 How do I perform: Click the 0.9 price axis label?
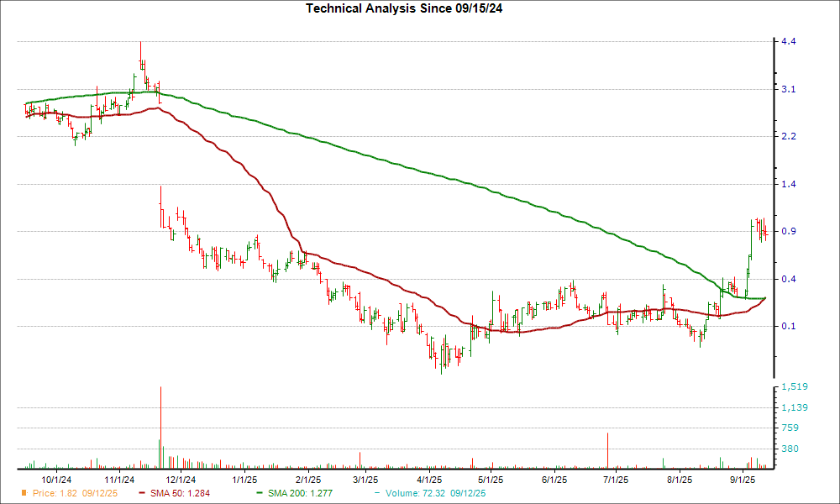[789, 231]
